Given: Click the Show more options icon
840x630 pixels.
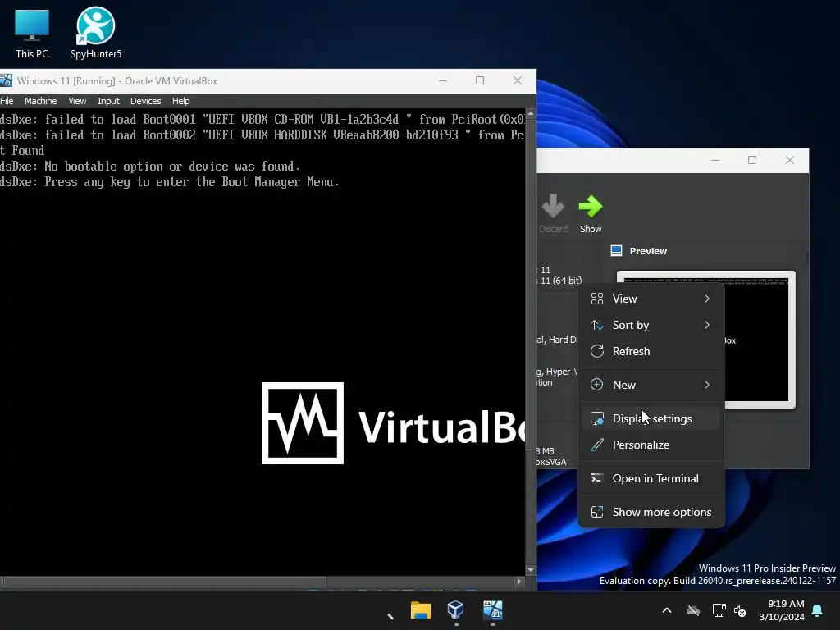Looking at the screenshot, I should (597, 512).
